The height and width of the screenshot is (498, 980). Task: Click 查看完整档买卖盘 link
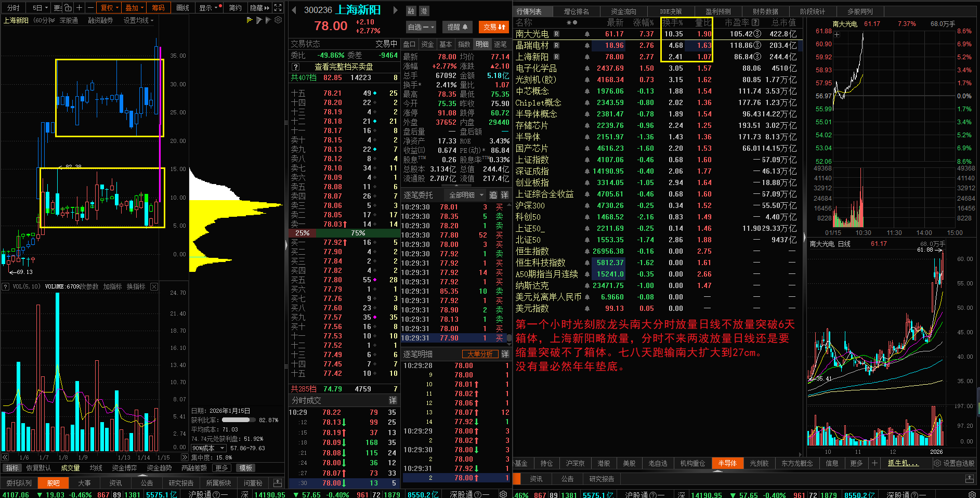coord(344,67)
